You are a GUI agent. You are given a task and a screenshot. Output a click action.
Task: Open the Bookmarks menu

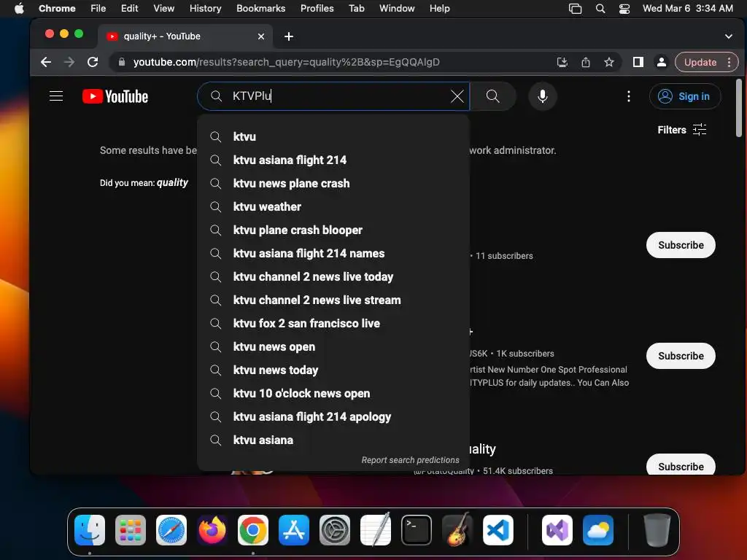coord(260,9)
